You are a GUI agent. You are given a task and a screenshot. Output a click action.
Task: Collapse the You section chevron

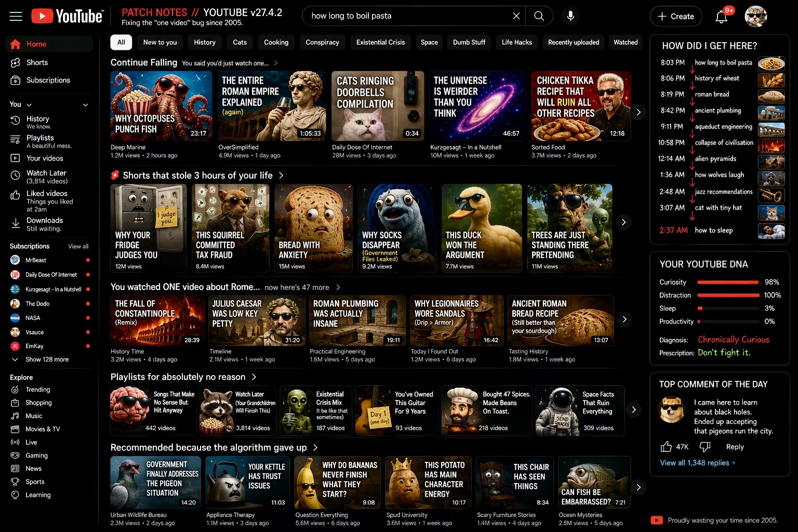[85, 105]
